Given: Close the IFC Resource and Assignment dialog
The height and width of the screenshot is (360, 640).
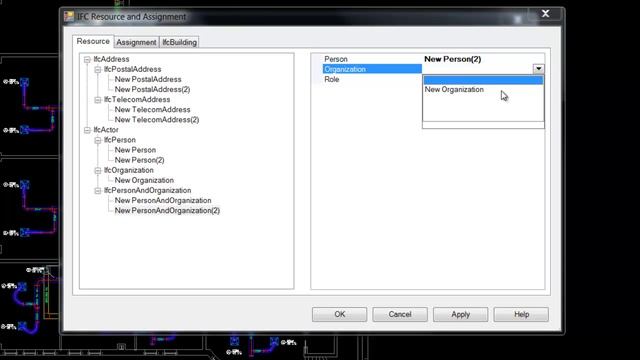Looking at the screenshot, I should [x=545, y=14].
